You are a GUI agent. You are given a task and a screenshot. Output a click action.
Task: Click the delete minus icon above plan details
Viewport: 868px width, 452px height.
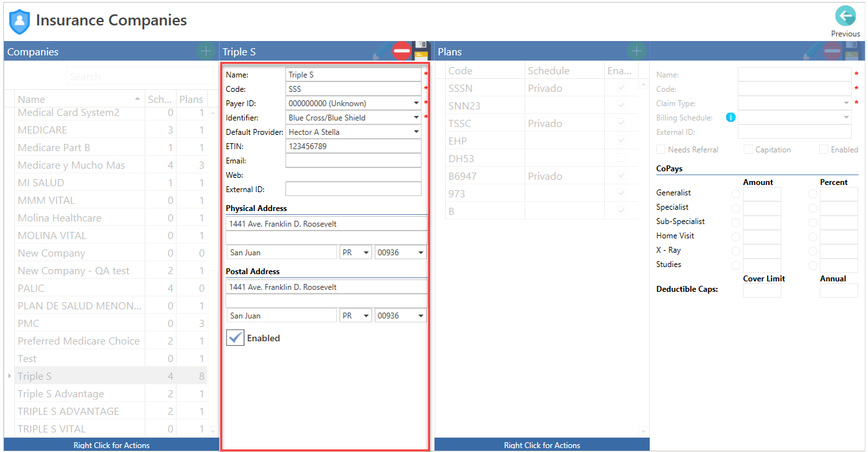[833, 51]
